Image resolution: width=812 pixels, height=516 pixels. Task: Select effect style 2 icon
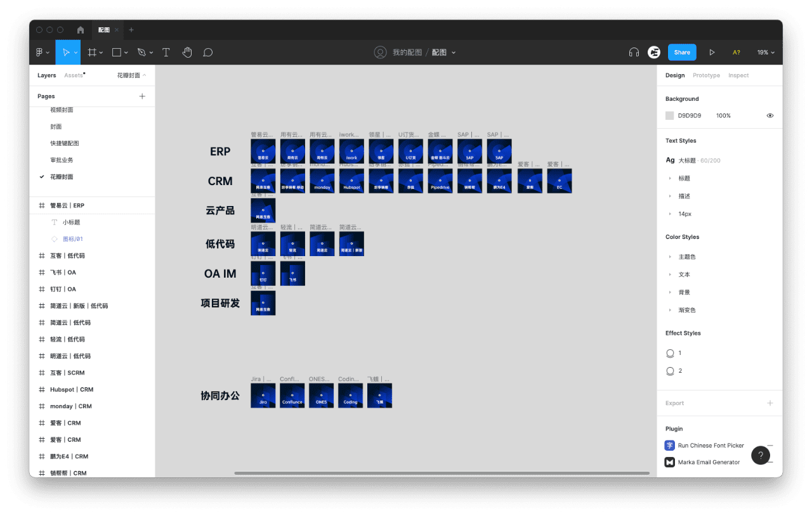click(x=670, y=371)
